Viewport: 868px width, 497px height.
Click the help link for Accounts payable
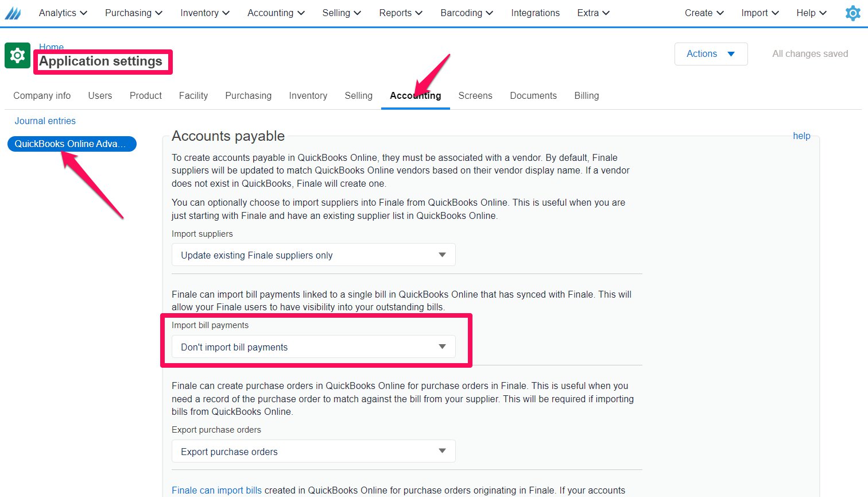click(x=801, y=136)
